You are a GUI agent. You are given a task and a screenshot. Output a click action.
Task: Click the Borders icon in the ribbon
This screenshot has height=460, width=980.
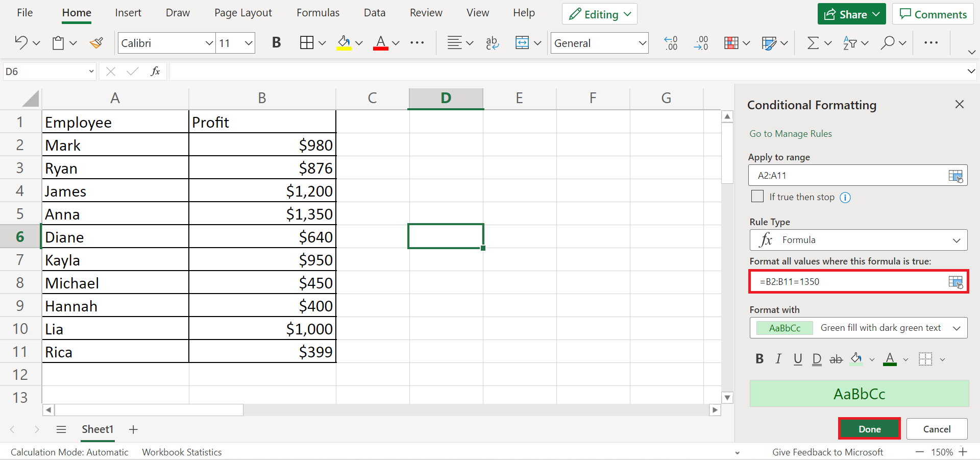[x=307, y=43]
